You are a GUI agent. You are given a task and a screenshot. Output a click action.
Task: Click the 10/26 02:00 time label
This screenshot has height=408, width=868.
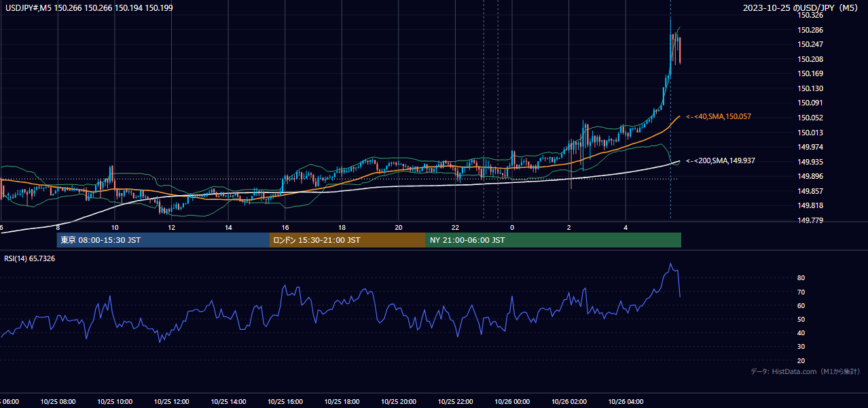(568, 402)
